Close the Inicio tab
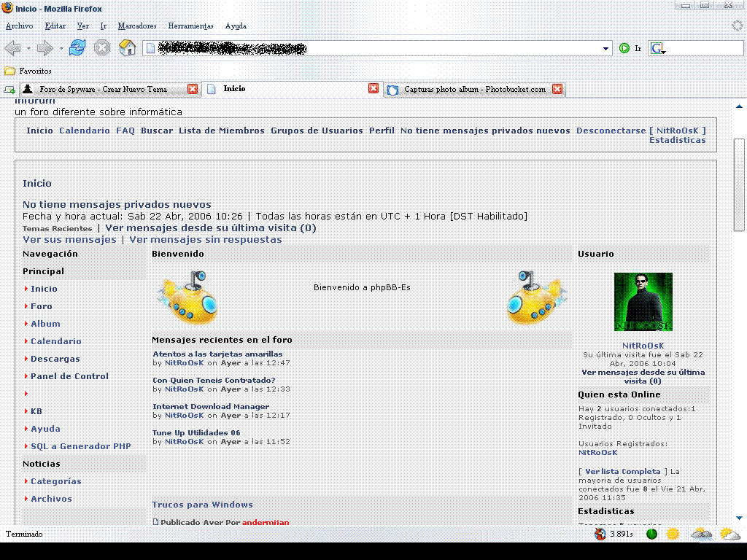Image resolution: width=747 pixels, height=560 pixels. click(373, 88)
